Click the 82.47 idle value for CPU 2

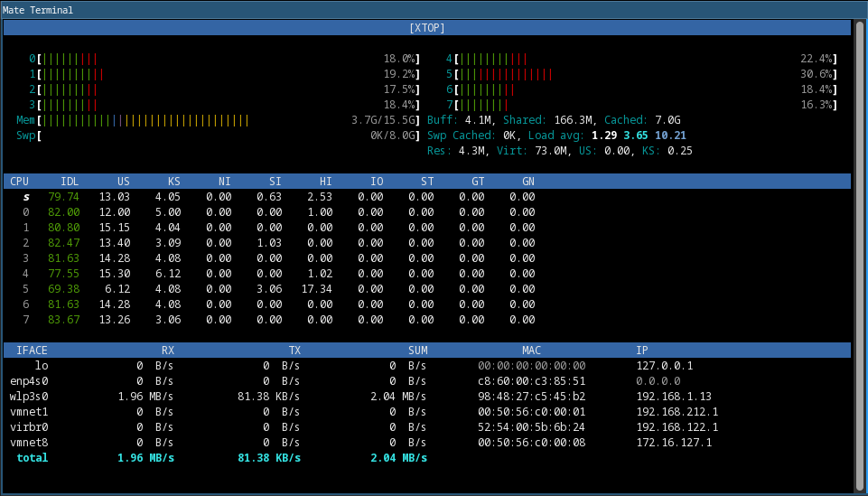[63, 243]
